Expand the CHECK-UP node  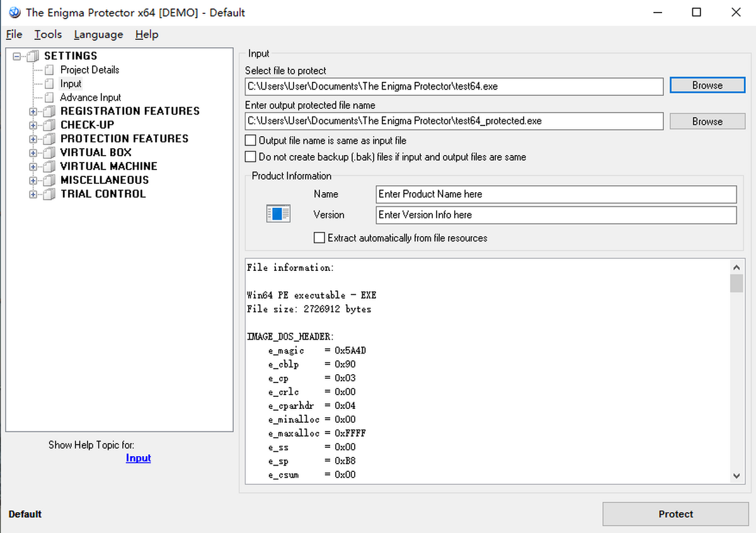pyautogui.click(x=33, y=125)
